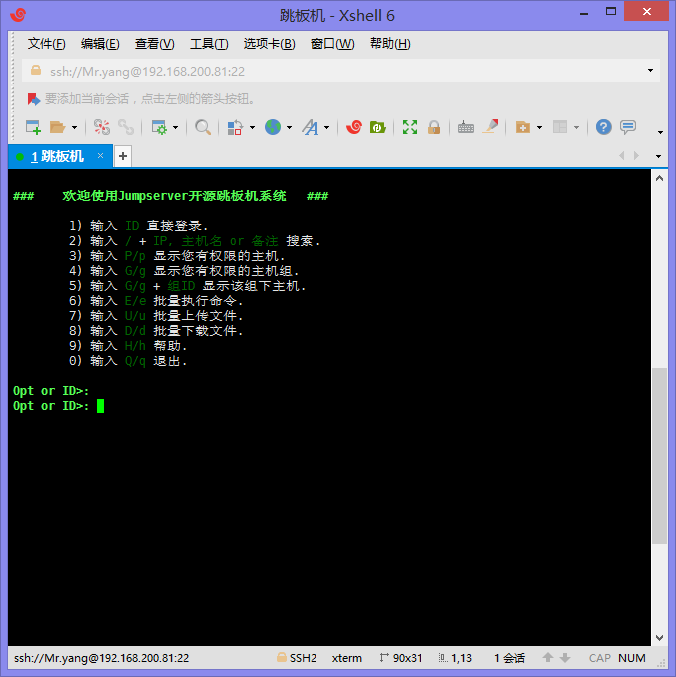This screenshot has height=677, width=676.
Task: Click the bookmark add-session arrow icon
Action: pos(34,99)
